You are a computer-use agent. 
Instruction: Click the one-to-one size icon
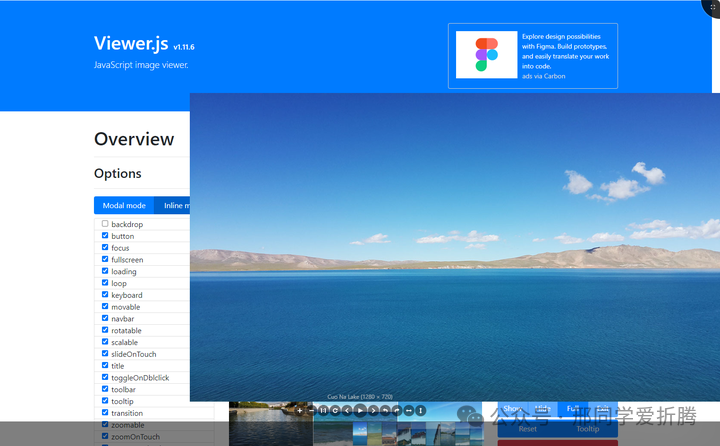(x=323, y=410)
